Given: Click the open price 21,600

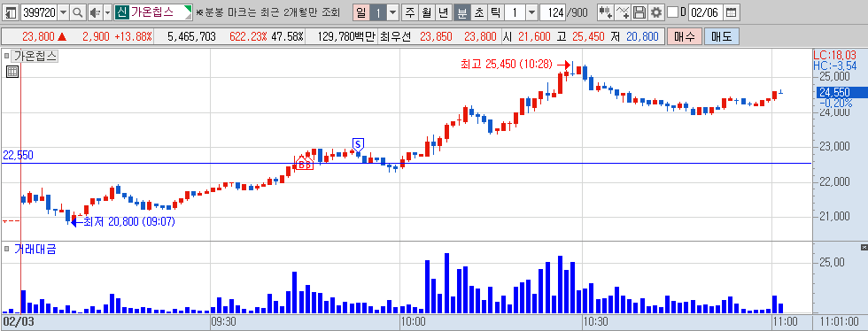Looking at the screenshot, I should [x=534, y=37].
